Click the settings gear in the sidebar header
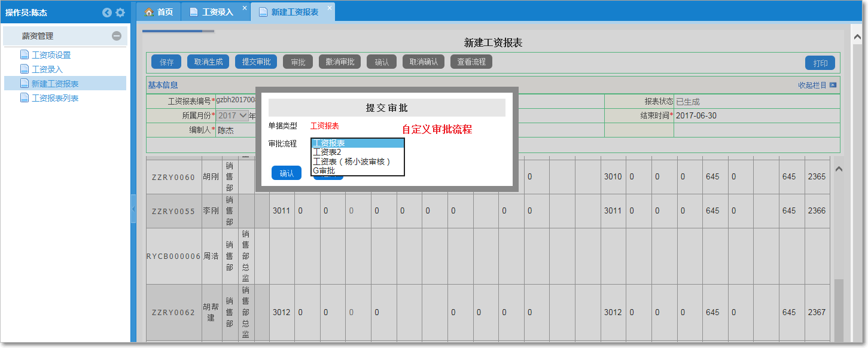868x348 pixels. click(x=120, y=11)
